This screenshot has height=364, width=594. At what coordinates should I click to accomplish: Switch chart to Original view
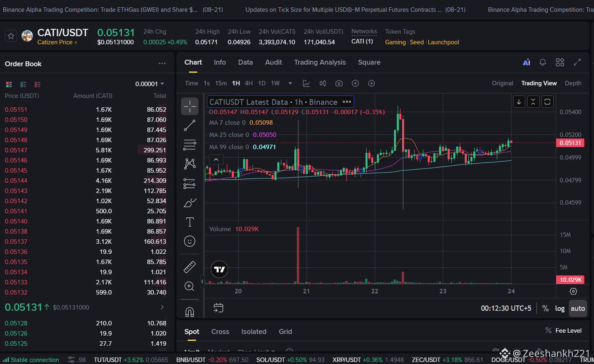[503, 83]
